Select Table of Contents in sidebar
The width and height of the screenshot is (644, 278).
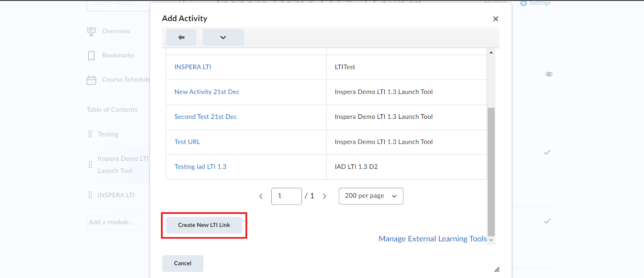click(112, 110)
